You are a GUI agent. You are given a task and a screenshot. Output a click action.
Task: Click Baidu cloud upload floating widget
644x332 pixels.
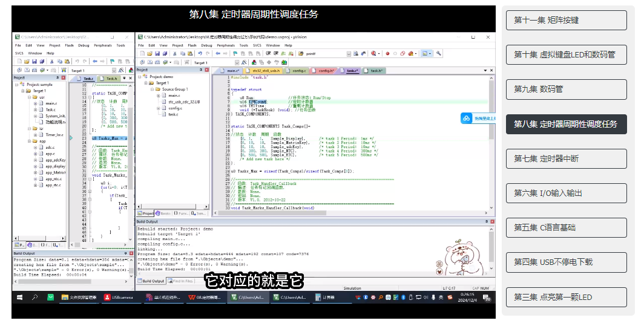(x=478, y=118)
